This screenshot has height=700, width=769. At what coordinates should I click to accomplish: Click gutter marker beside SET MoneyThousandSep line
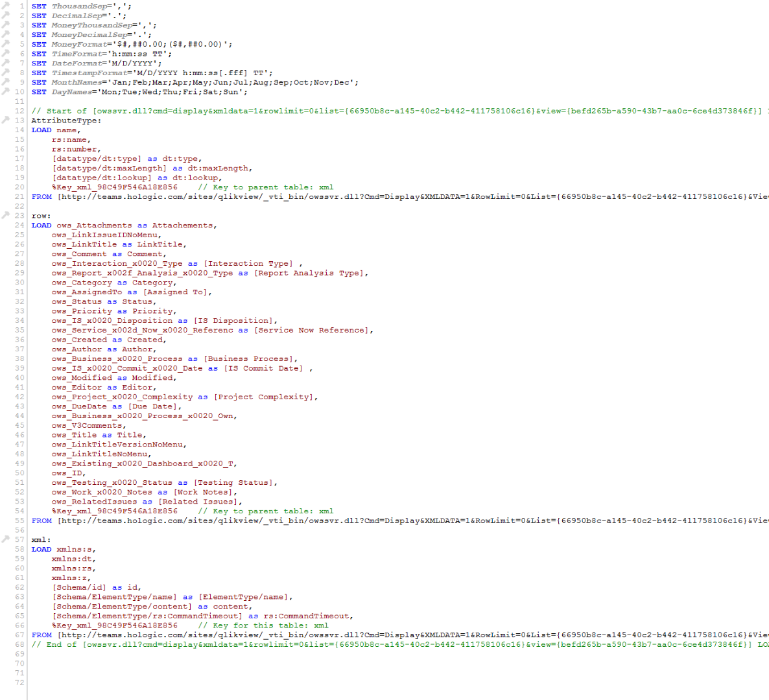(5, 25)
